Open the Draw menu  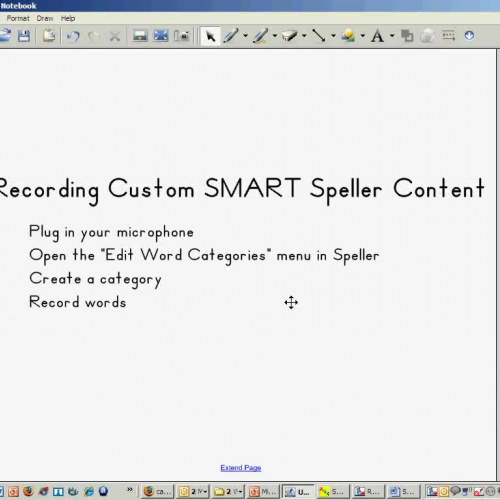tap(45, 18)
